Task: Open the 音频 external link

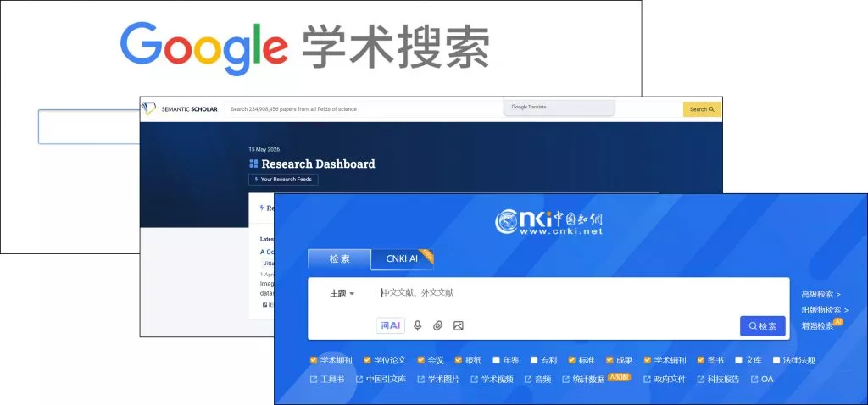Action: [537, 380]
